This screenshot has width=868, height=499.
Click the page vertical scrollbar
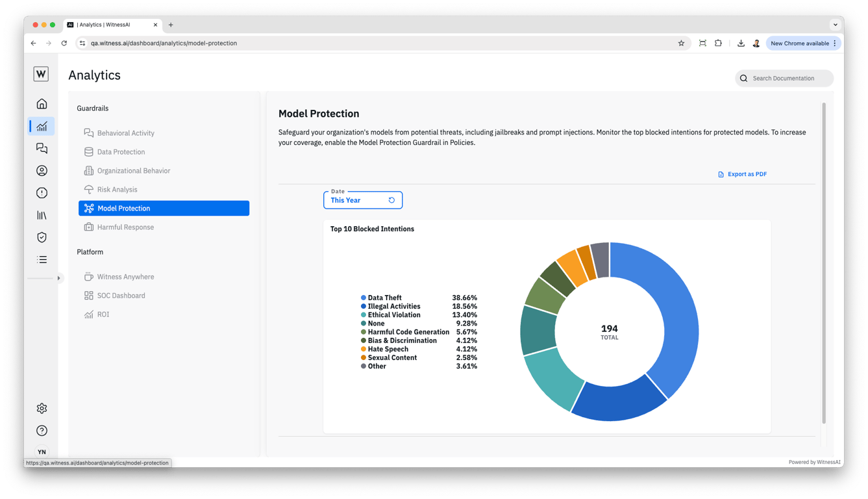coord(824,263)
